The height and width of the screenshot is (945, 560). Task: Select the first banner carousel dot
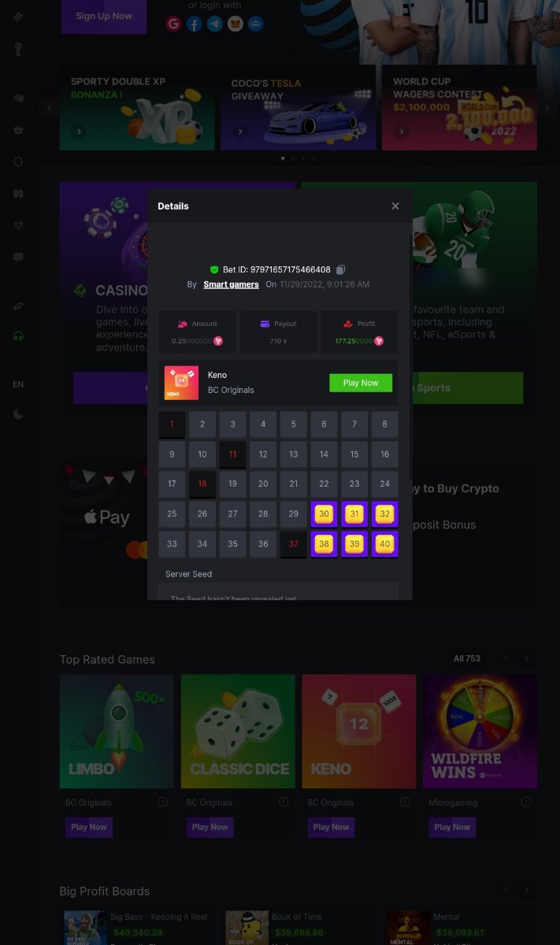point(283,158)
